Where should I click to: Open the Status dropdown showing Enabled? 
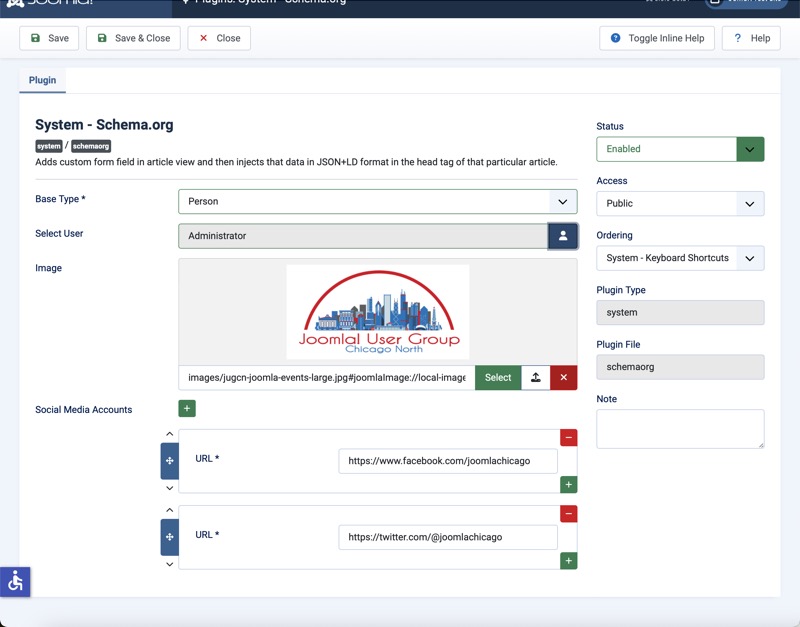680,149
